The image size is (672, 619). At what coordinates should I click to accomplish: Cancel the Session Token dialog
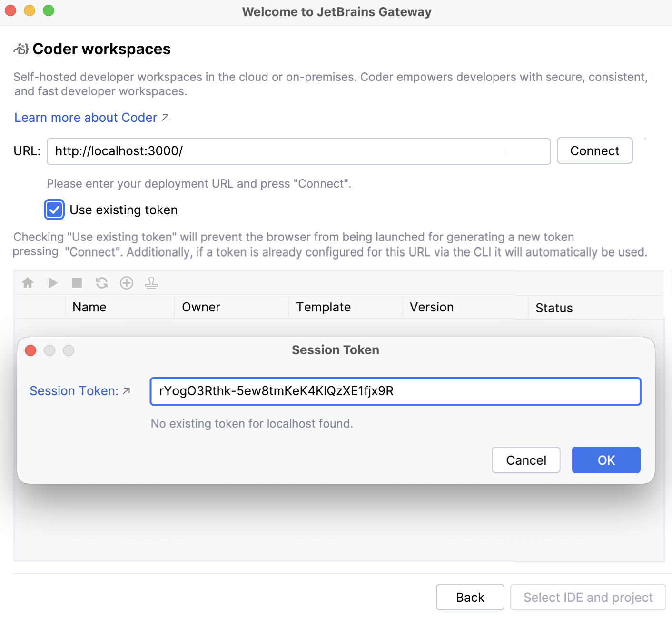click(526, 460)
